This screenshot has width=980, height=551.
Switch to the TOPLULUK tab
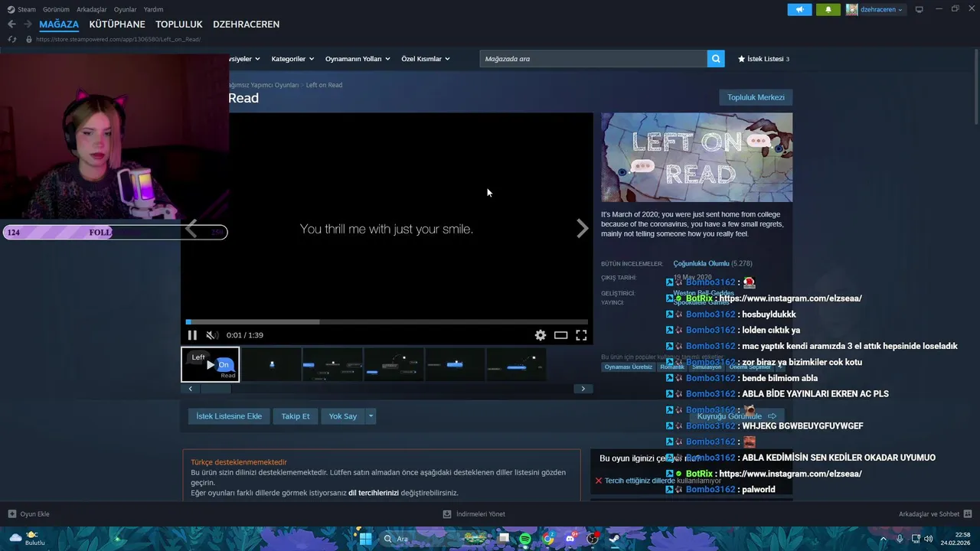pos(179,24)
